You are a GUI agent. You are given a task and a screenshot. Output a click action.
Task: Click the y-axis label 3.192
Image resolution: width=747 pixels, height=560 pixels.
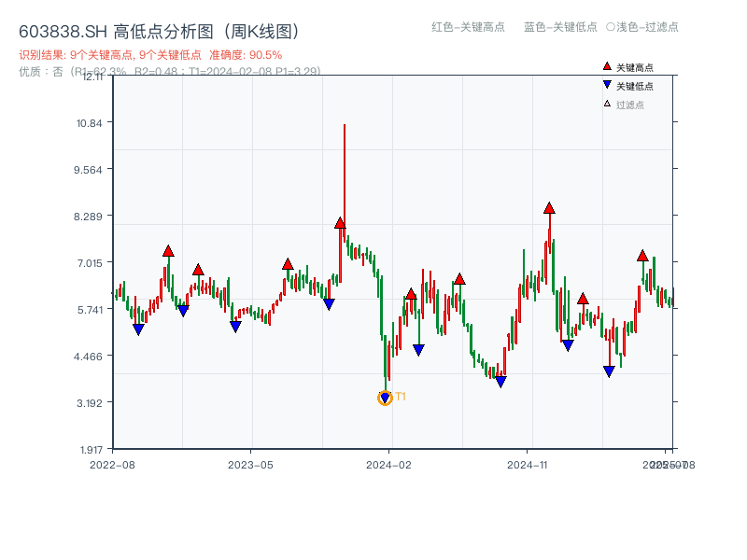coord(90,403)
